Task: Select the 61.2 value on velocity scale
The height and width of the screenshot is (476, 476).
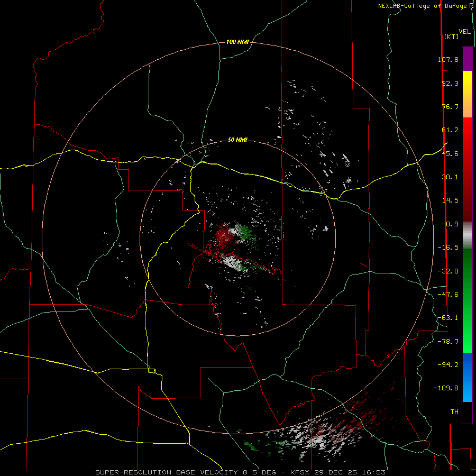Action: click(x=450, y=130)
